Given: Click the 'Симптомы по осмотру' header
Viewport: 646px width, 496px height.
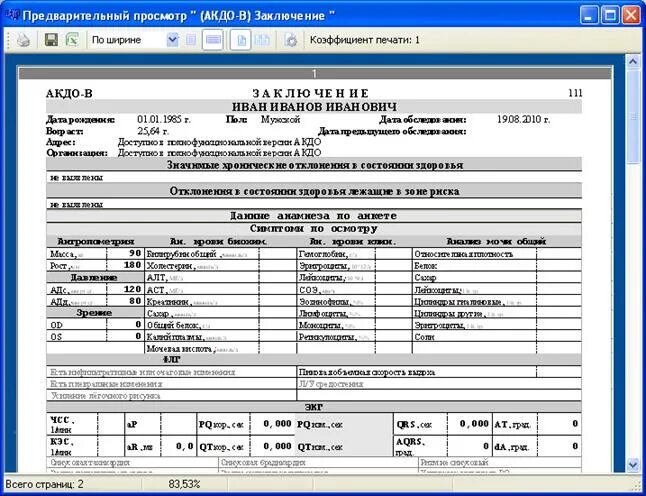Looking at the screenshot, I should (314, 228).
